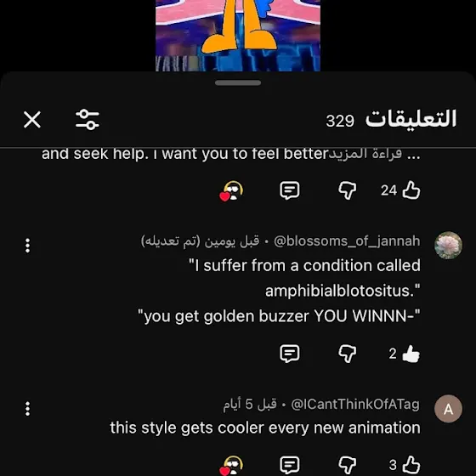Dislike the amphibialblotositus comment
Screen dimensions: 476x476
pos(348,354)
